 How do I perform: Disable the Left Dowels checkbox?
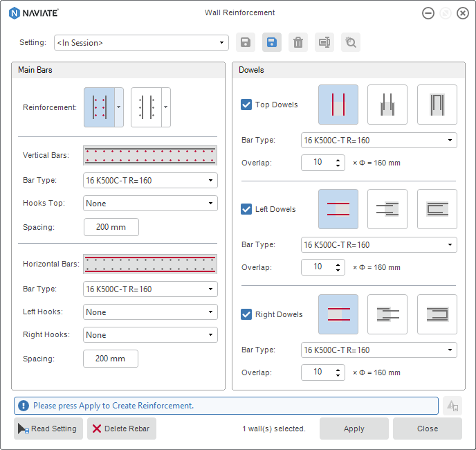[246, 209]
